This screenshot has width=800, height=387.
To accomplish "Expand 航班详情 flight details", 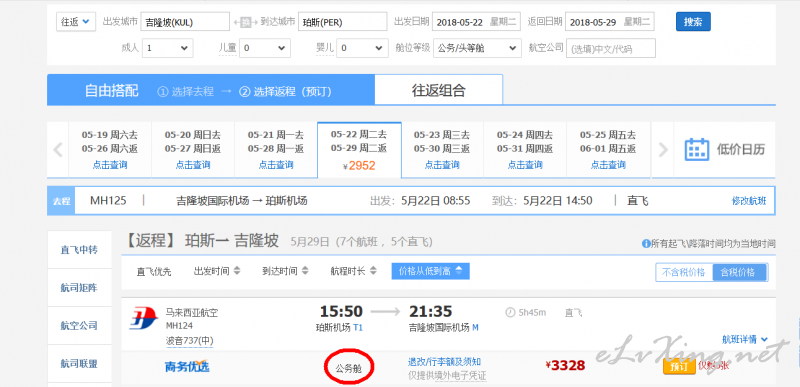I will click(745, 339).
